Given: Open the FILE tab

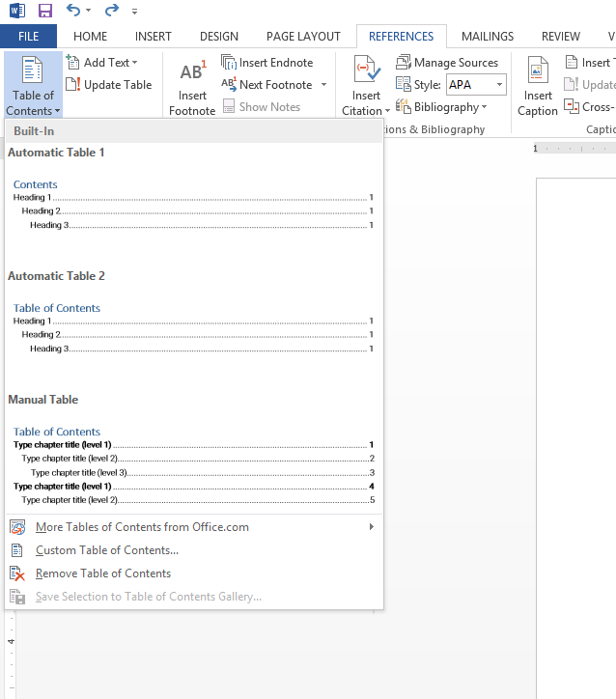Looking at the screenshot, I should 29,37.
